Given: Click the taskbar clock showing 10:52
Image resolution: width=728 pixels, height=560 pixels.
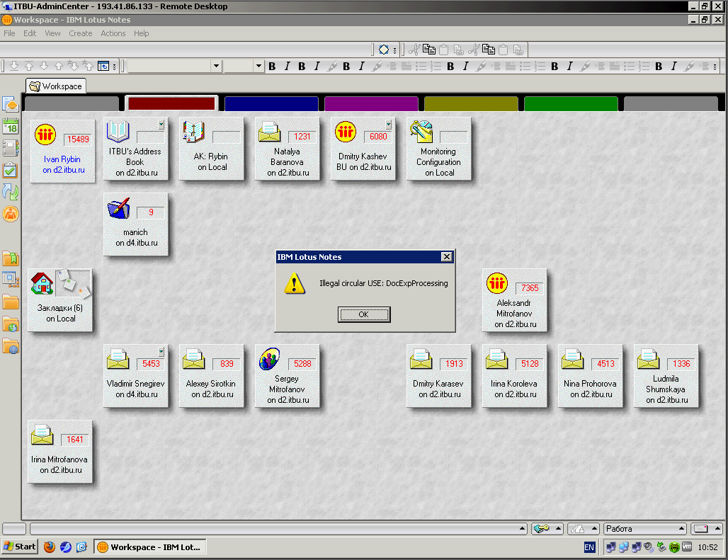Looking at the screenshot, I should click(707, 547).
